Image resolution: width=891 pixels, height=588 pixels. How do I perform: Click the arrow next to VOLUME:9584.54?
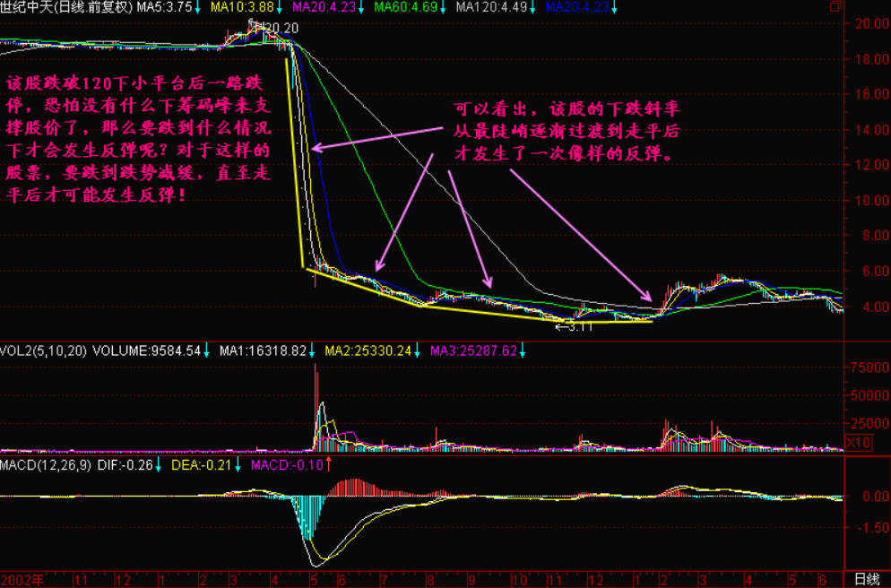pyautogui.click(x=206, y=350)
